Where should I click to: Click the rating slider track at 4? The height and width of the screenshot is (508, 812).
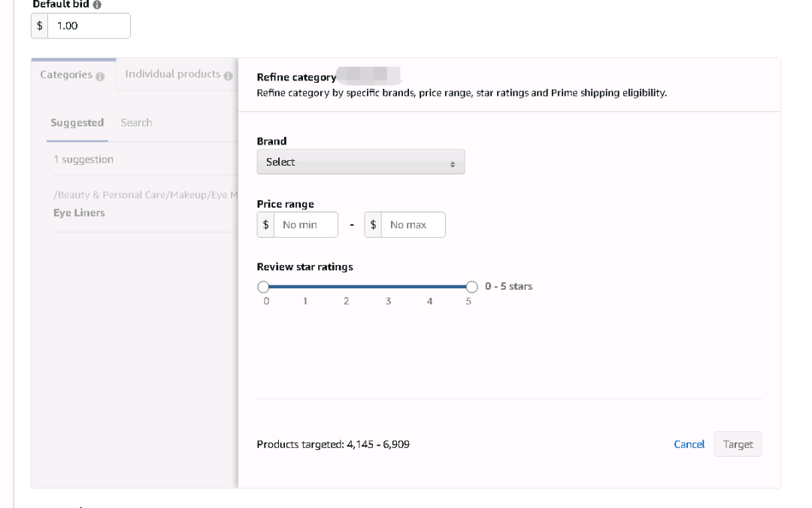pyautogui.click(x=429, y=287)
